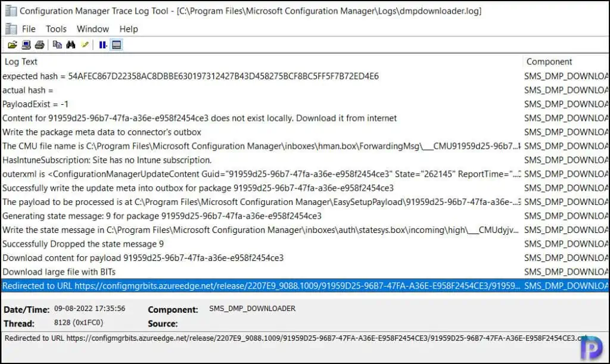Click the Find binoculars toolbar icon
The image size is (610, 364).
tap(71, 45)
